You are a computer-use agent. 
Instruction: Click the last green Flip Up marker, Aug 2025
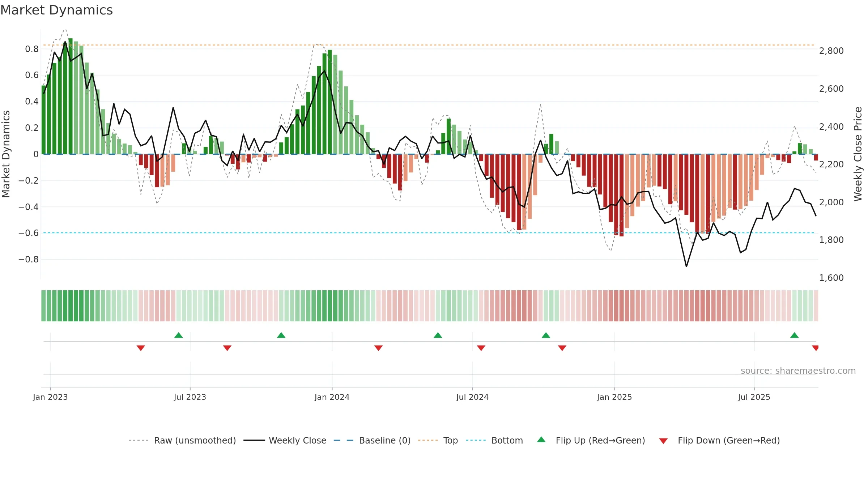(x=795, y=335)
